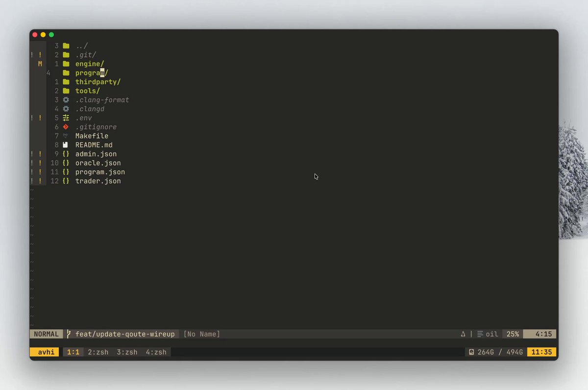Click the M git status marker beside engine/
Viewport: 588px width, 390px height.
(x=40, y=64)
